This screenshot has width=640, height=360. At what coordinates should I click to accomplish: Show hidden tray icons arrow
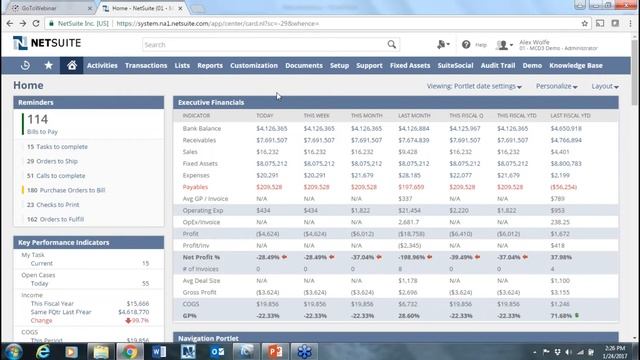click(535, 352)
